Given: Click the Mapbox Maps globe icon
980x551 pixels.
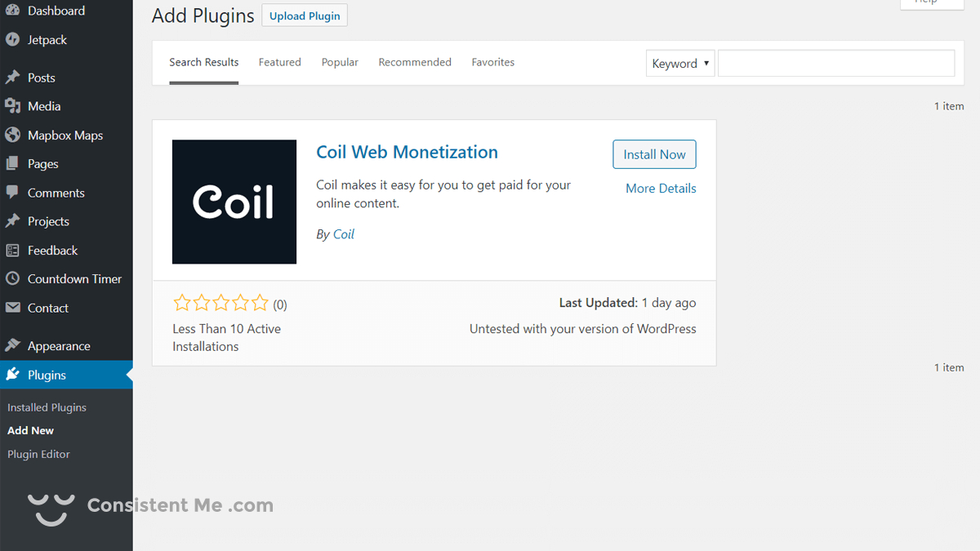Looking at the screenshot, I should (12, 136).
